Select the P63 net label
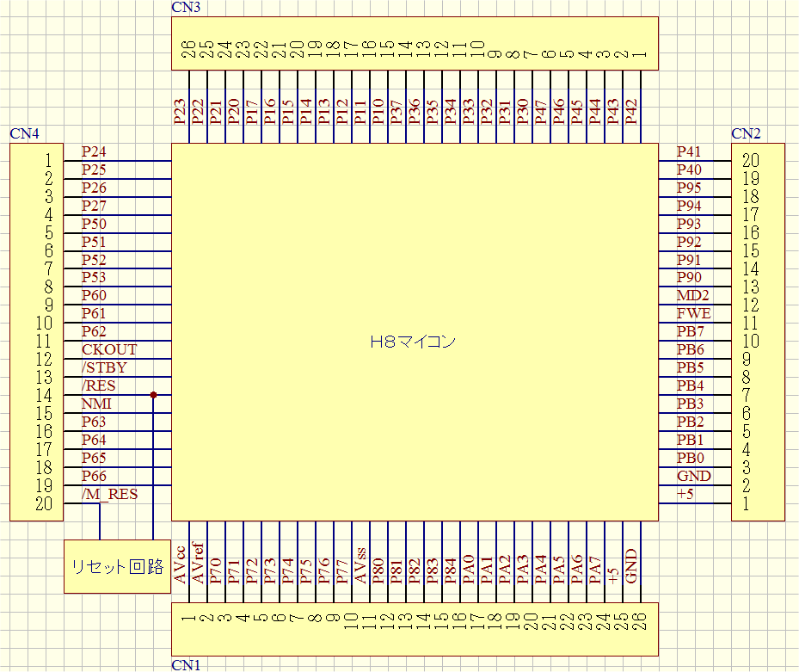Screen dimensions: 799x672 (x=94, y=422)
